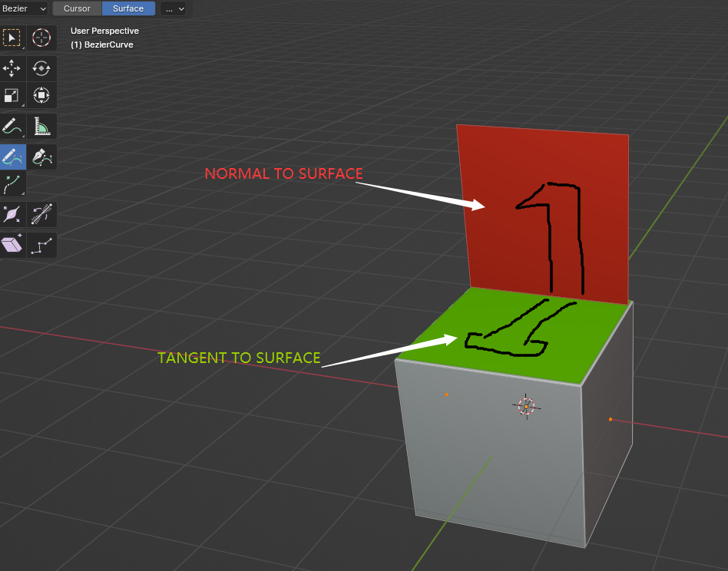Choose the Annotate tool
The width and height of the screenshot is (728, 571).
tap(12, 126)
